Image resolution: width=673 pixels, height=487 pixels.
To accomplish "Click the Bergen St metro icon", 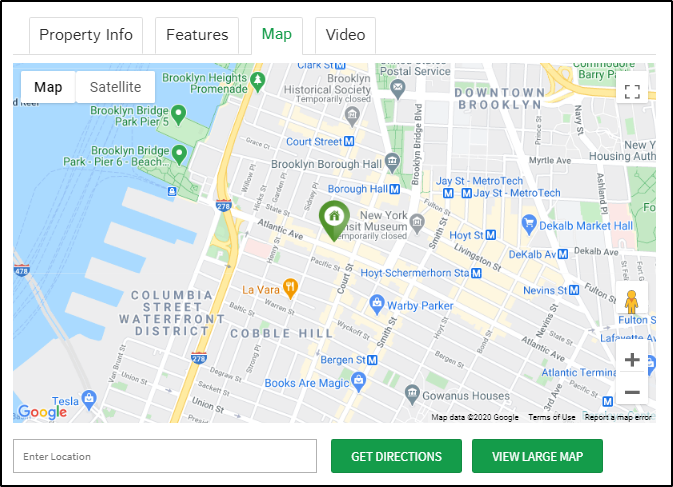I will click(372, 360).
